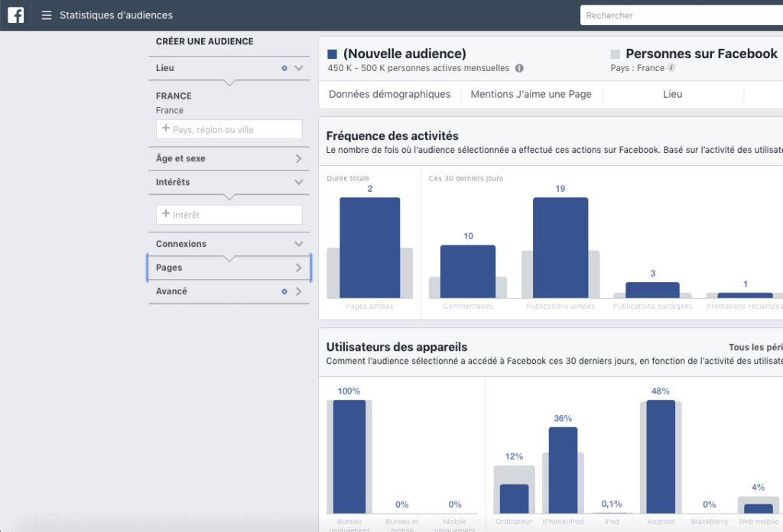The width and height of the screenshot is (783, 532).
Task: Click the CRÉER UNE AUDIENCE heading
Action: [205, 41]
